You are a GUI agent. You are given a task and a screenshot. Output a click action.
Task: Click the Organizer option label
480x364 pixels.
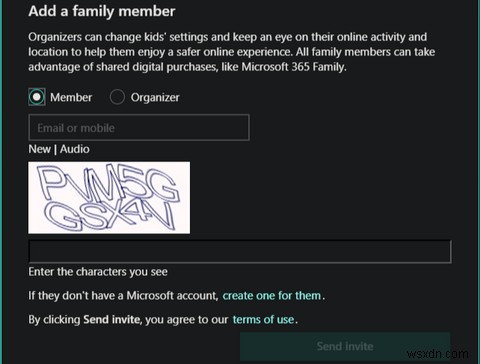click(x=155, y=97)
